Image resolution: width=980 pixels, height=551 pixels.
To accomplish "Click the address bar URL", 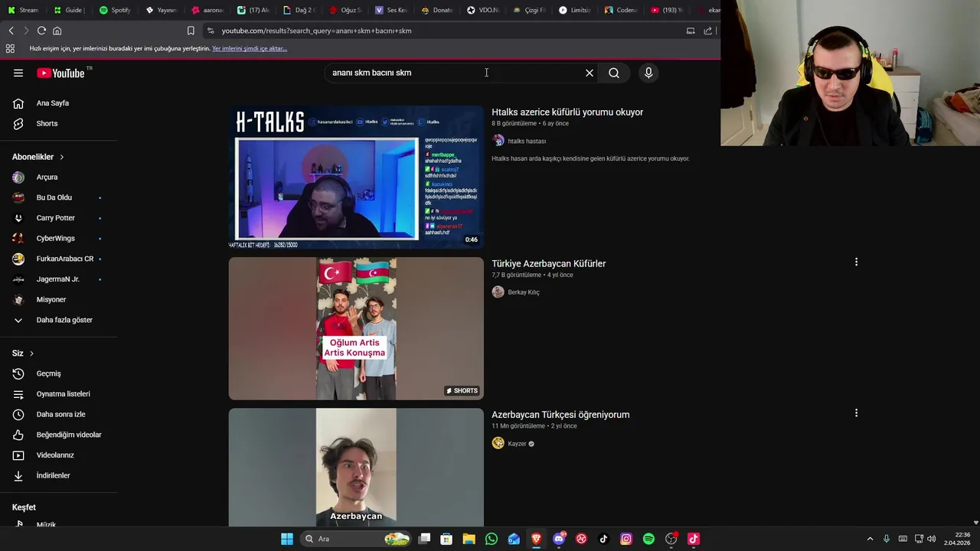I will click(x=317, y=31).
